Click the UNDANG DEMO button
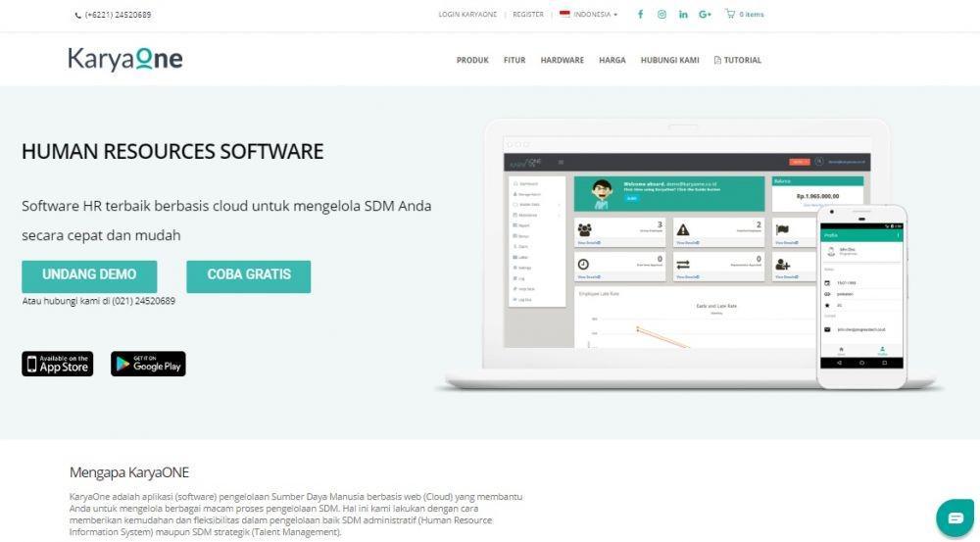This screenshot has height=542, width=980. tap(89, 276)
